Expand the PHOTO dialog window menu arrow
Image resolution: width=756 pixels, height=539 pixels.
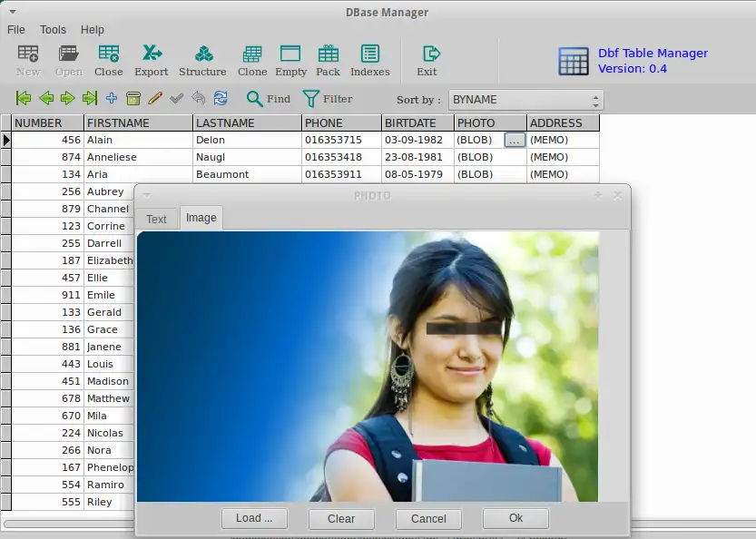coord(147,195)
